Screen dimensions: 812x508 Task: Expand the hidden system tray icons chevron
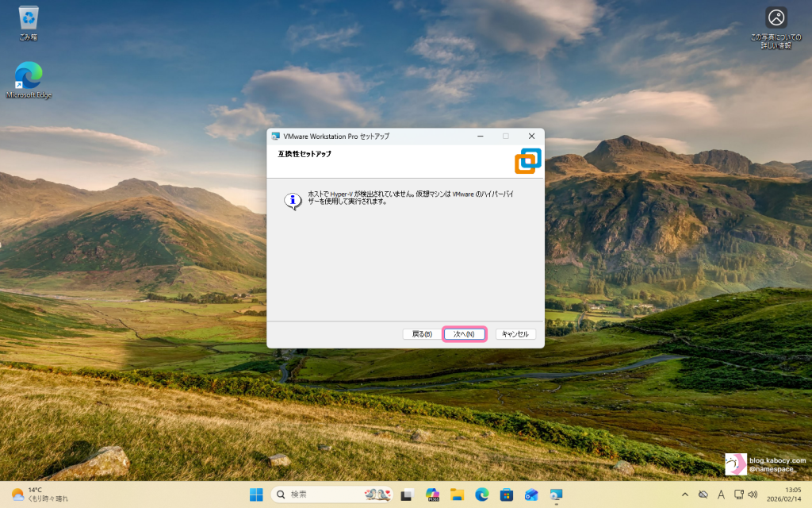pos(685,495)
